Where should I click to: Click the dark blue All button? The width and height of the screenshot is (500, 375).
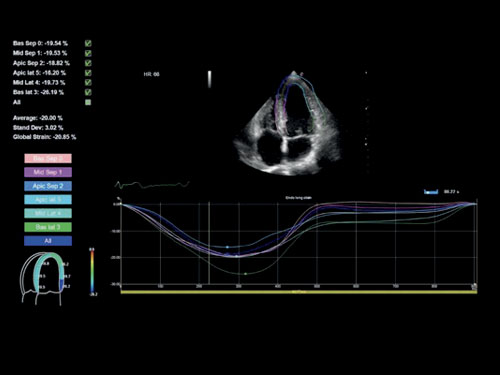pos(48,241)
